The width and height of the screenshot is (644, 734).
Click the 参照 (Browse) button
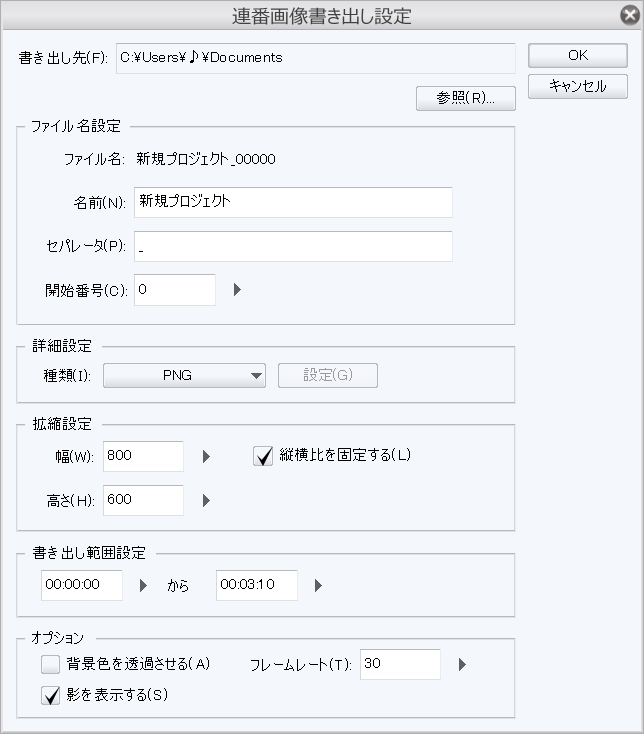(465, 98)
